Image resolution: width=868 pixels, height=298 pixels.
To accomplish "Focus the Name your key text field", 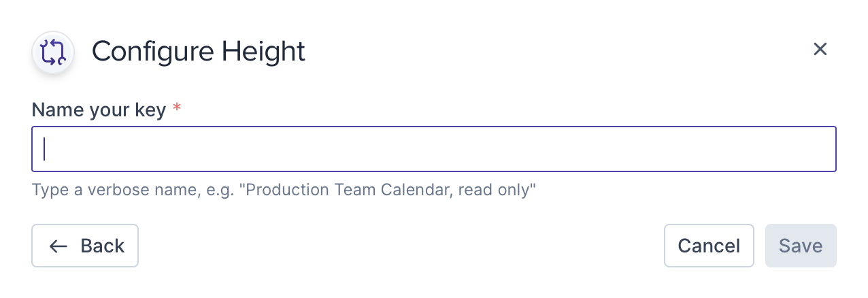I will coord(434,149).
